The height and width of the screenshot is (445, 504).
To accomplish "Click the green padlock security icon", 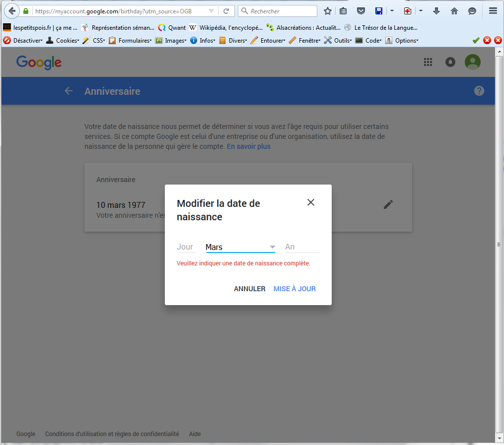I will [26, 11].
